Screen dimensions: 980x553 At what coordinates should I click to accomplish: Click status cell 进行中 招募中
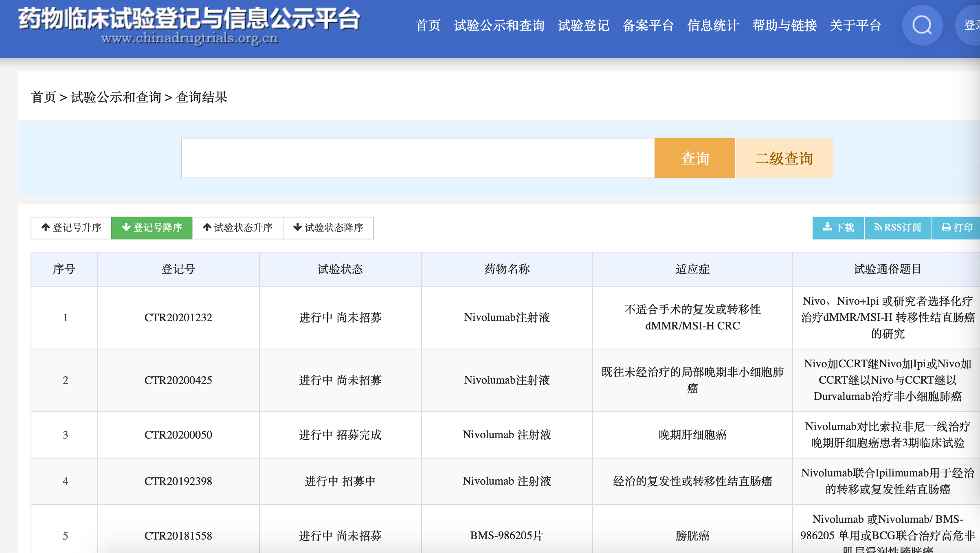click(340, 481)
